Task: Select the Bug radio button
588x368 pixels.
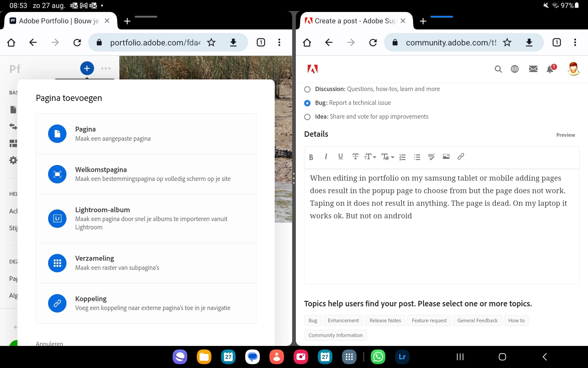Action: pos(307,103)
